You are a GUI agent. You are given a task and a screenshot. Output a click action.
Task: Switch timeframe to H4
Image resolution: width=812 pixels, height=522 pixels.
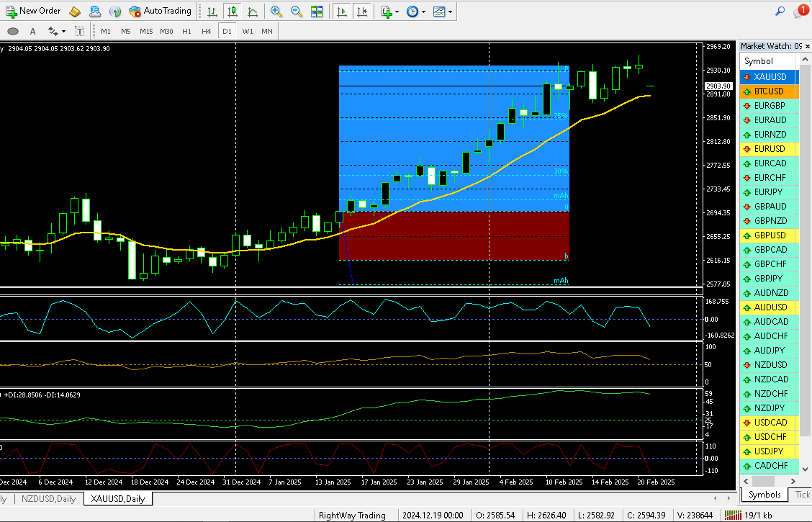[x=207, y=31]
